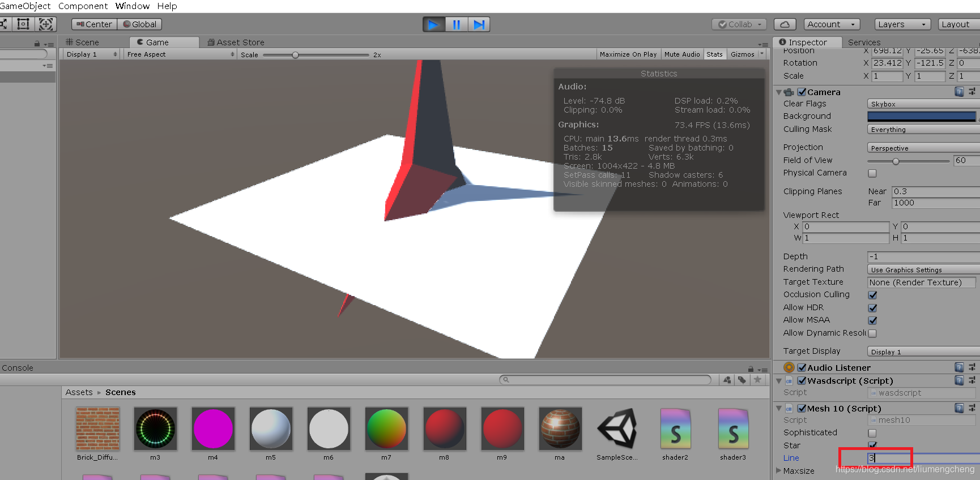Toggle the Sophisticated checkbox
The height and width of the screenshot is (480, 980).
click(872, 433)
